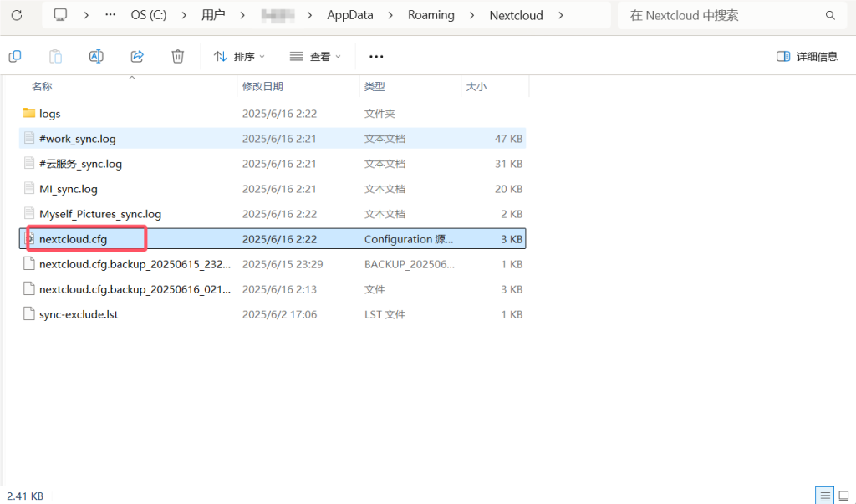Click the share icon in toolbar

(x=137, y=56)
